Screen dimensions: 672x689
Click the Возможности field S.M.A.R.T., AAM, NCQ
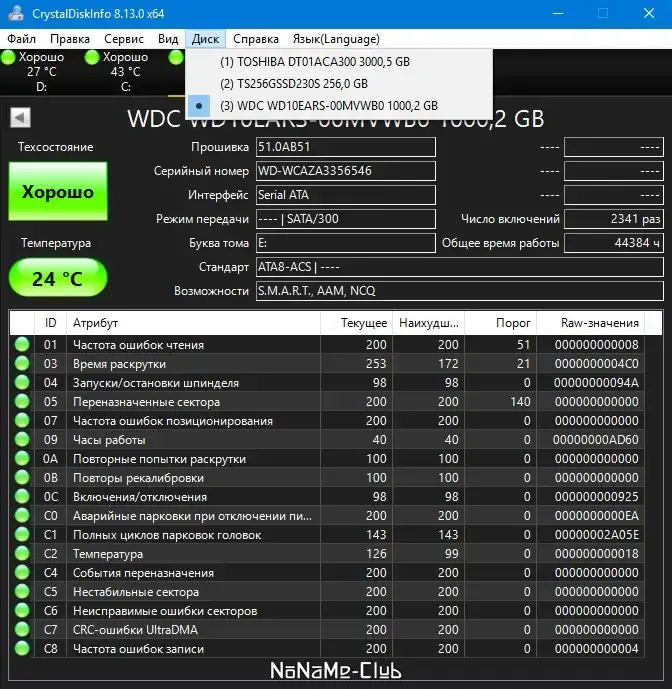(460, 291)
